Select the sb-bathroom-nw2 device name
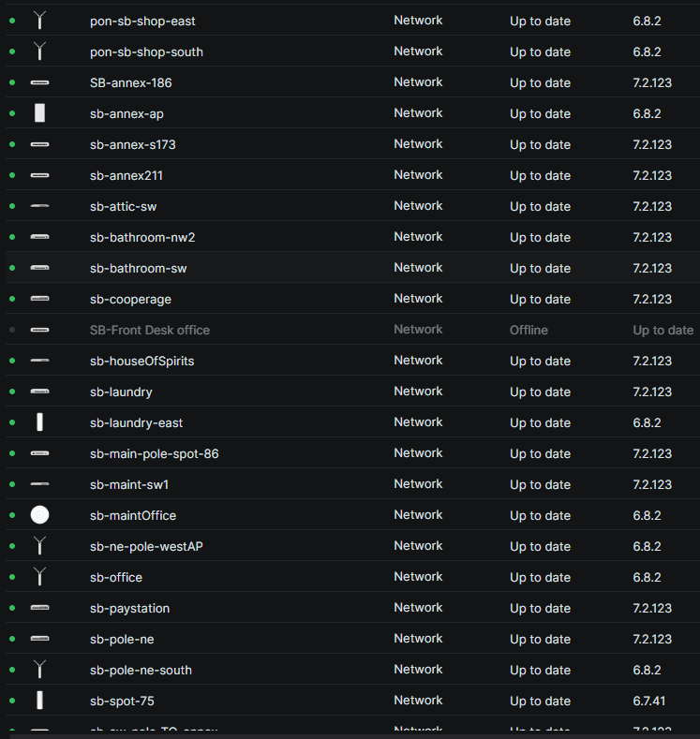This screenshot has width=700, height=739. pos(142,237)
